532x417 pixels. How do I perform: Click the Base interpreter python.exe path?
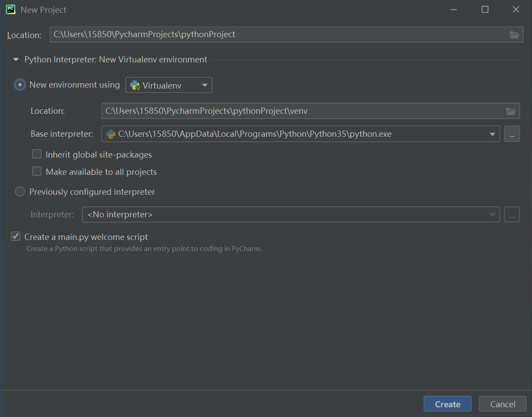(x=255, y=134)
